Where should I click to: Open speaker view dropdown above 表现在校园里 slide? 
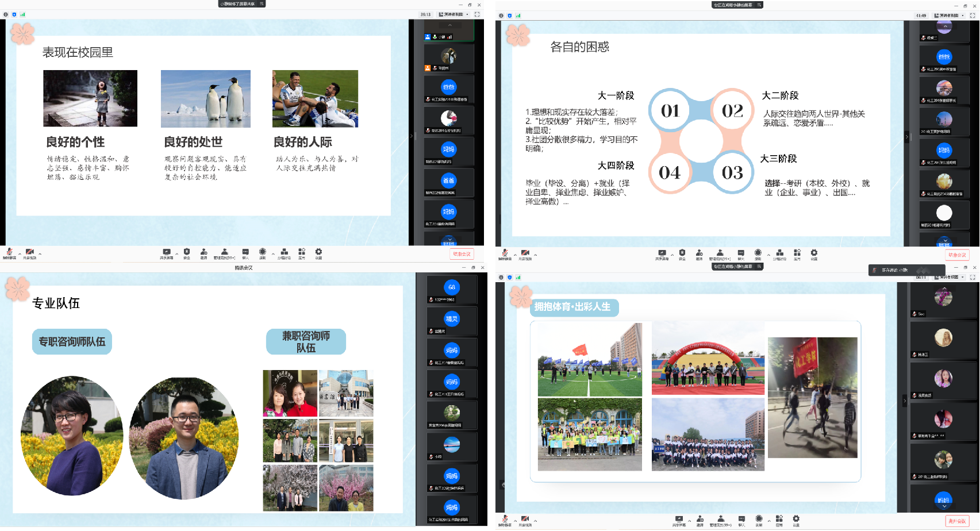click(x=454, y=14)
